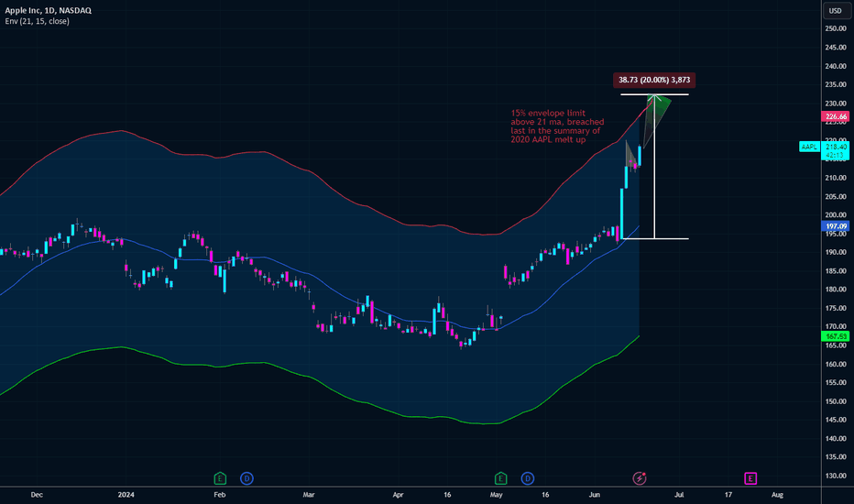This screenshot has height=504, width=854.
Task: Open the blue dividend icon after May
Action: tap(527, 478)
